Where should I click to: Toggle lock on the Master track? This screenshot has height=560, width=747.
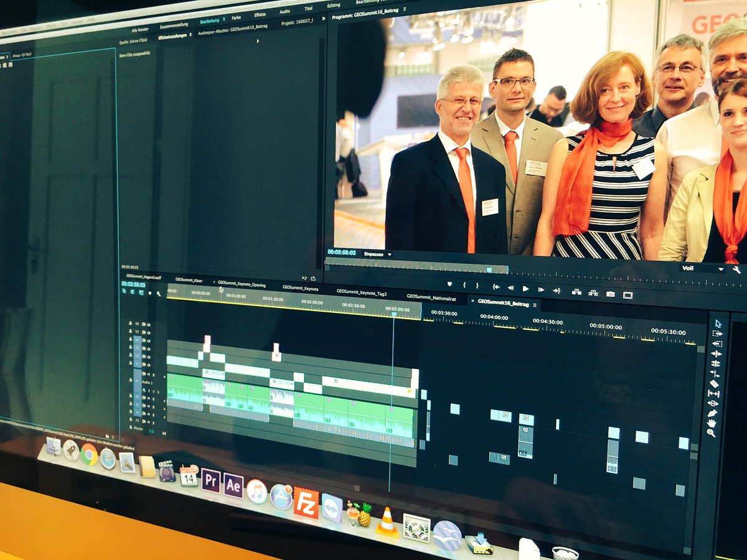(x=131, y=427)
